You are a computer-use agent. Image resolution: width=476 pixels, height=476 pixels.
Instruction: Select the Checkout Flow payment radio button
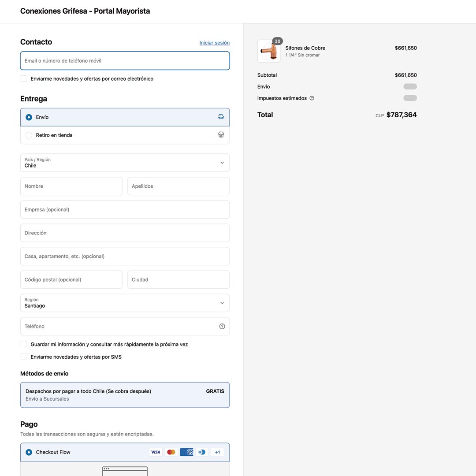tap(29, 452)
